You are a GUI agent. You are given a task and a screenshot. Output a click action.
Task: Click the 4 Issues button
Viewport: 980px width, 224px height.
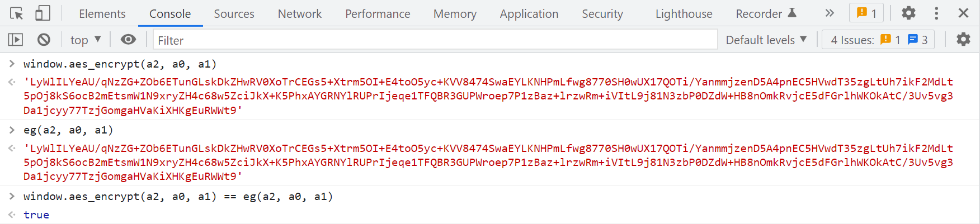click(878, 40)
